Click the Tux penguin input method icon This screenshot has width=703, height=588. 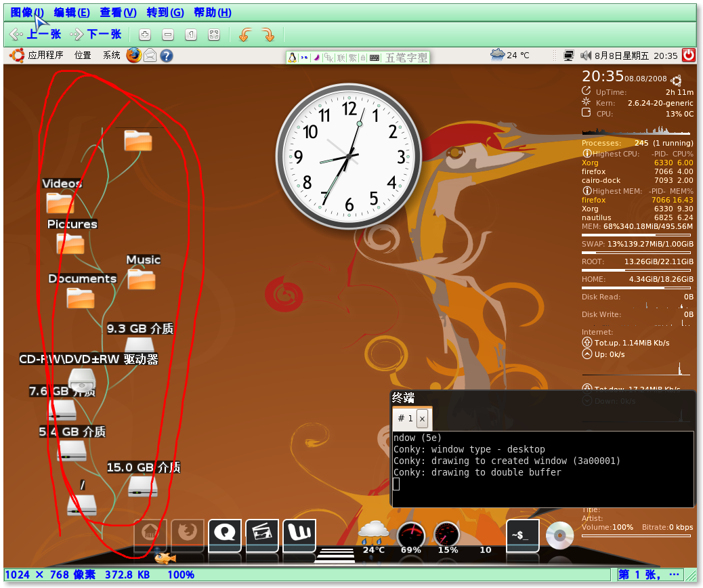tap(293, 58)
